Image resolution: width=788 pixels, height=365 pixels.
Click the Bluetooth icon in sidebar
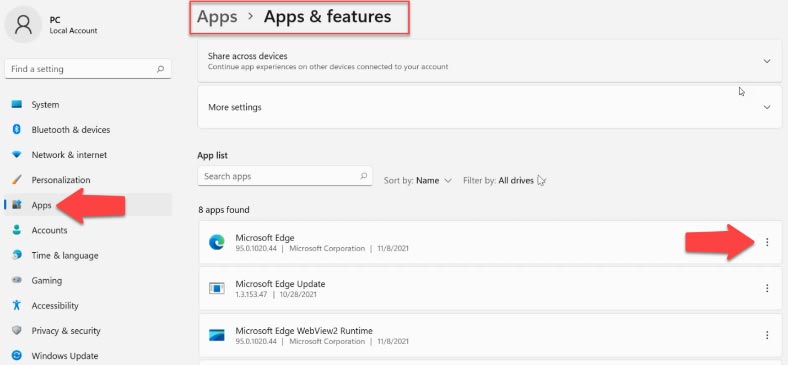tap(17, 130)
